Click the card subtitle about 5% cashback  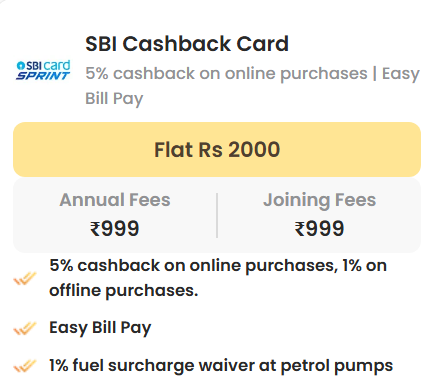(252, 86)
